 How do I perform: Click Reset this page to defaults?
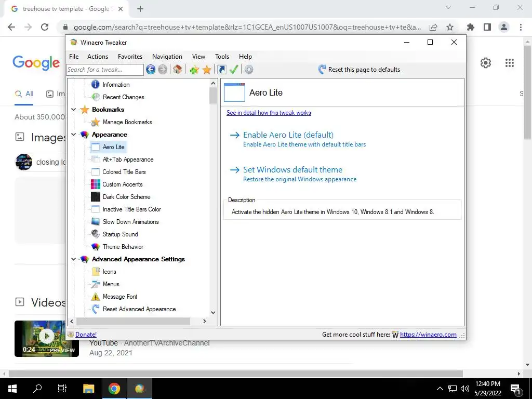[364, 70]
